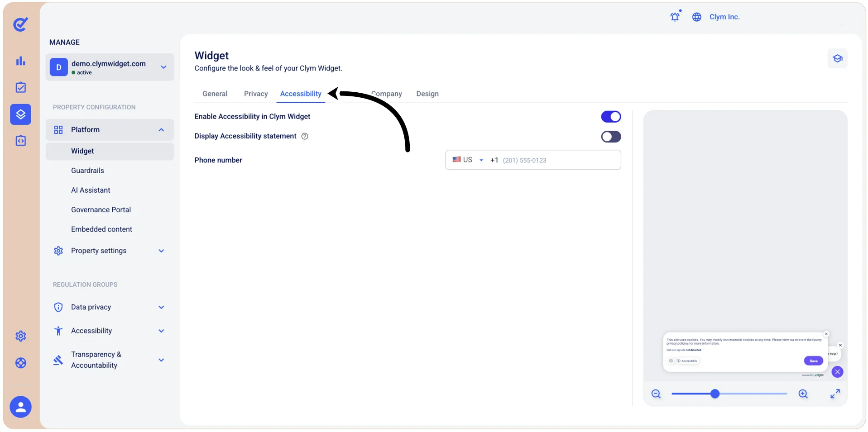Click the Accessibility button in the preview widget

click(x=687, y=361)
